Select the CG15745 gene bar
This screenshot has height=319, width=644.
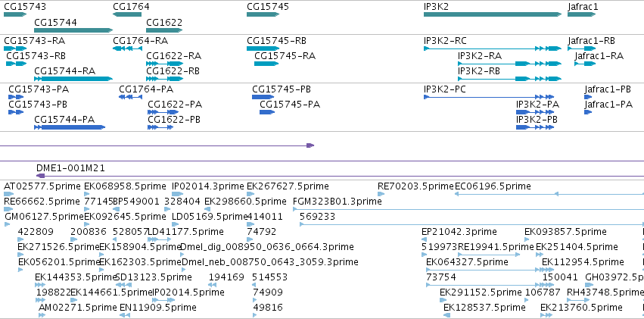point(263,14)
